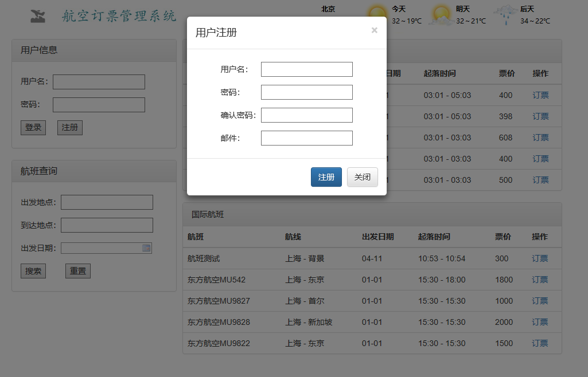
Task: Click the 32 ~ 19℃ temperature for 今天
Action: click(407, 21)
